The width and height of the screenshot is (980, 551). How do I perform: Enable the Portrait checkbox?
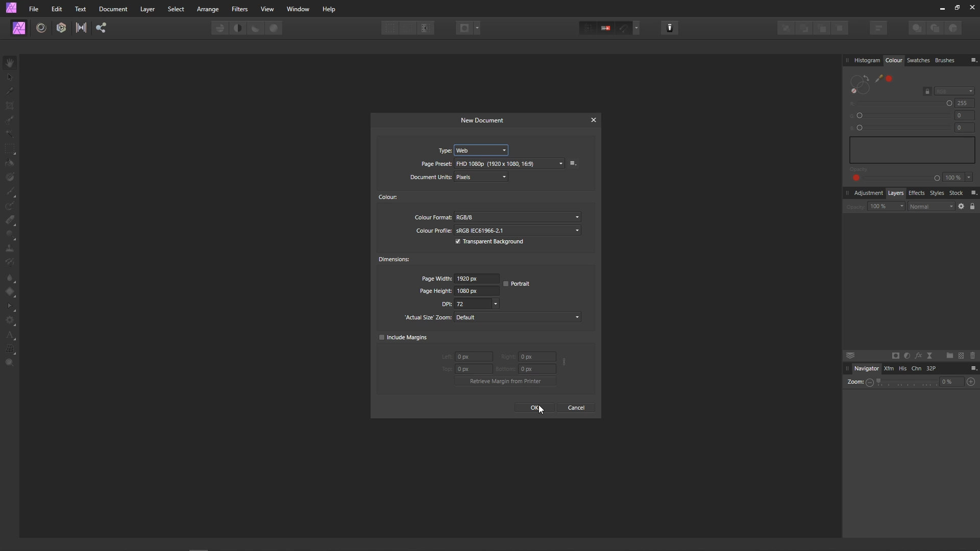506,284
